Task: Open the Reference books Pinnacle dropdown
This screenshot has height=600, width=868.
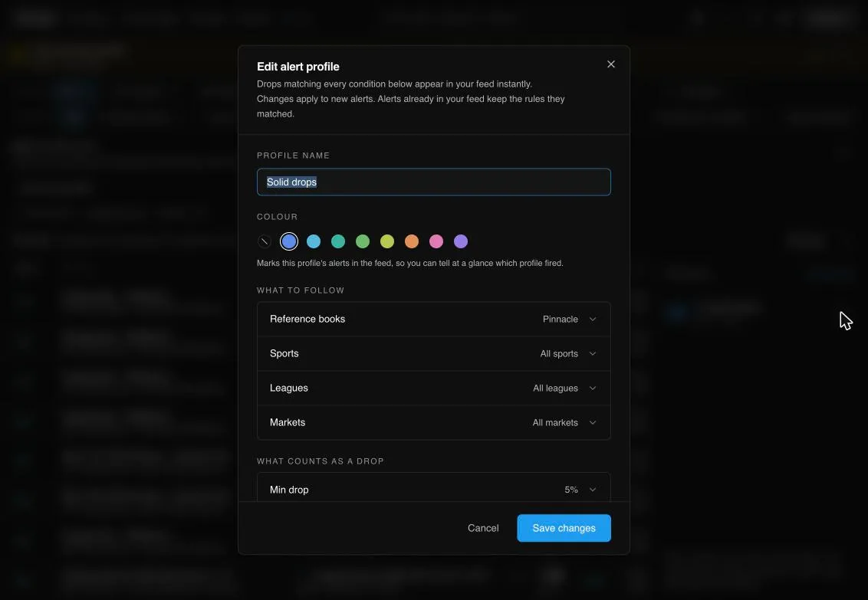Action: (434, 319)
